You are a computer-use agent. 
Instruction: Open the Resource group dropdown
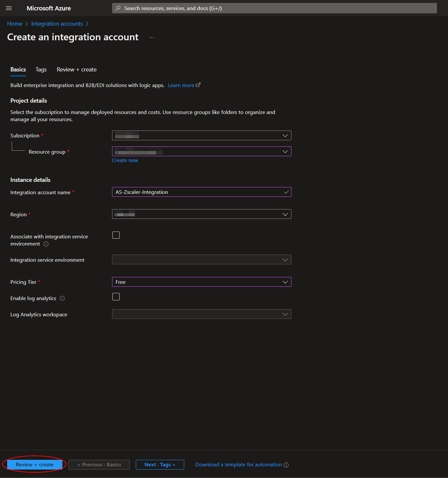[x=202, y=151]
